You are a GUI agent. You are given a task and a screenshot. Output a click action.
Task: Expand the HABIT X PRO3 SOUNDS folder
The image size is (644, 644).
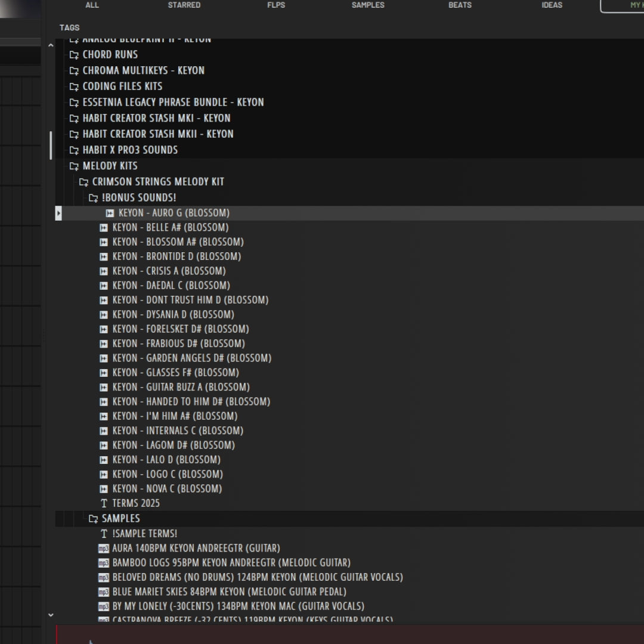74,150
